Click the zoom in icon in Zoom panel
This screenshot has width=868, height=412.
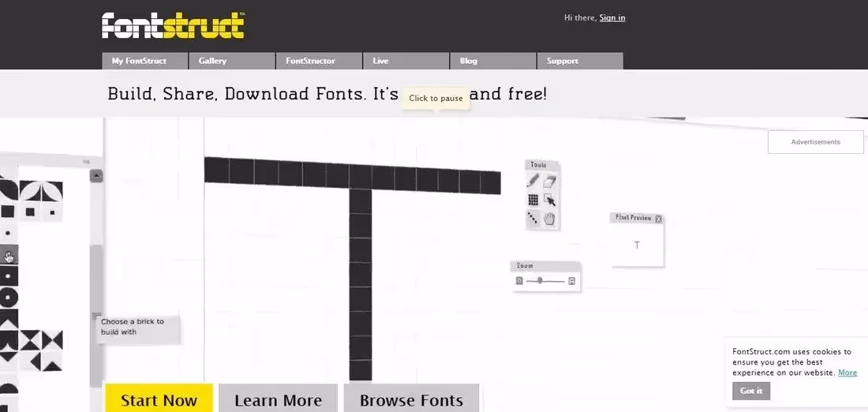pos(571,281)
